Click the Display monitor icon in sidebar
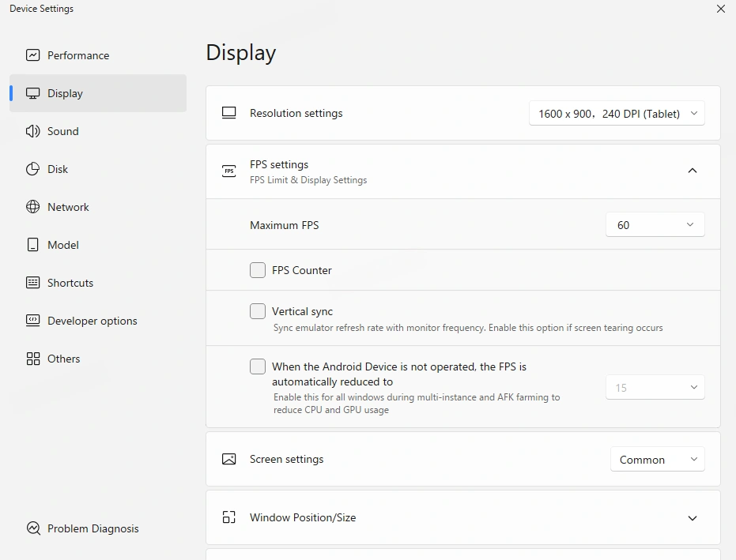The height and width of the screenshot is (560, 736). 32,93
